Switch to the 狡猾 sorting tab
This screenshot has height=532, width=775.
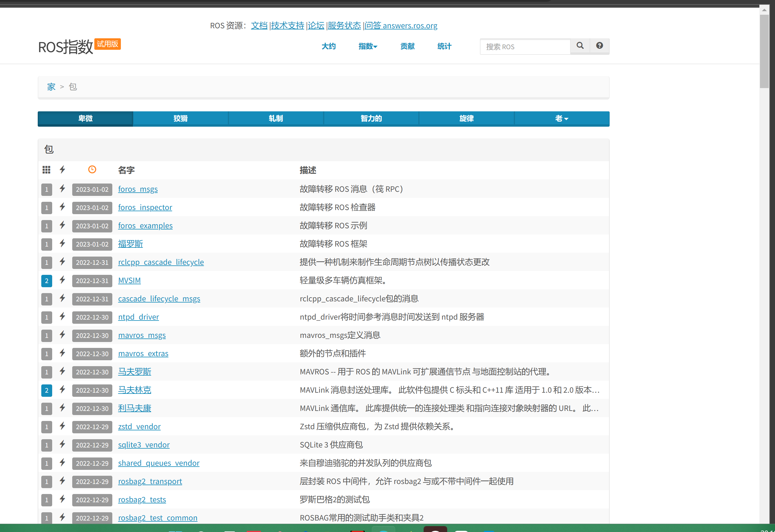(x=180, y=118)
